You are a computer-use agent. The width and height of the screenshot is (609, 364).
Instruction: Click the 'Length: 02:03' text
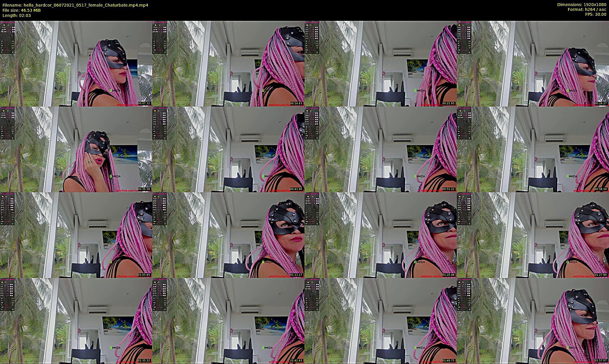coord(17,15)
